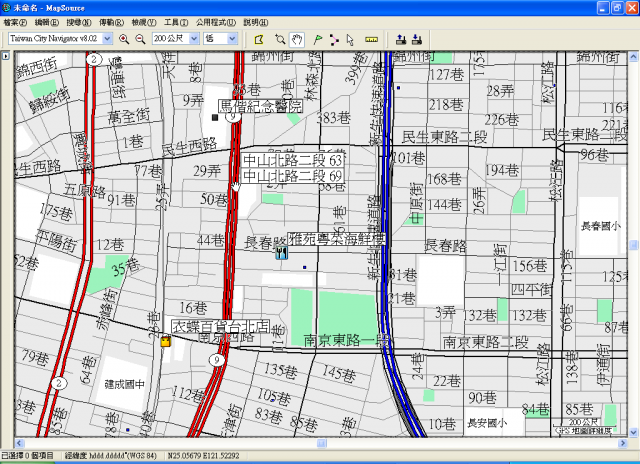Click the 萬全街 street label

(x=129, y=116)
